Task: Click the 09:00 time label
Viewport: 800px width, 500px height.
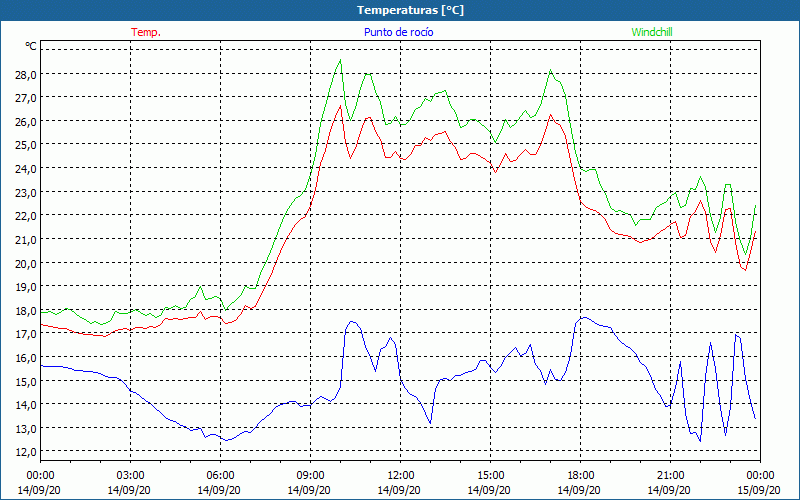Action: tap(311, 476)
